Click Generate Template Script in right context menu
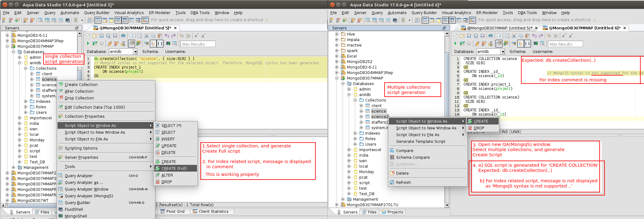This screenshot has height=219, width=644. [428, 141]
